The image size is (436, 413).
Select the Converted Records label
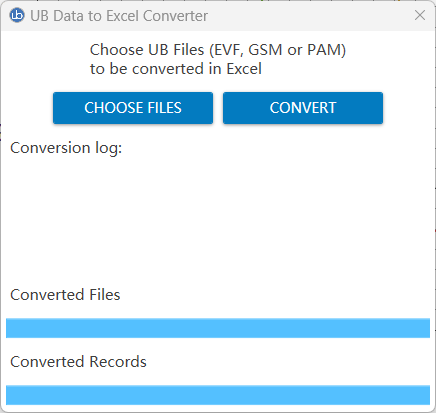(x=78, y=362)
